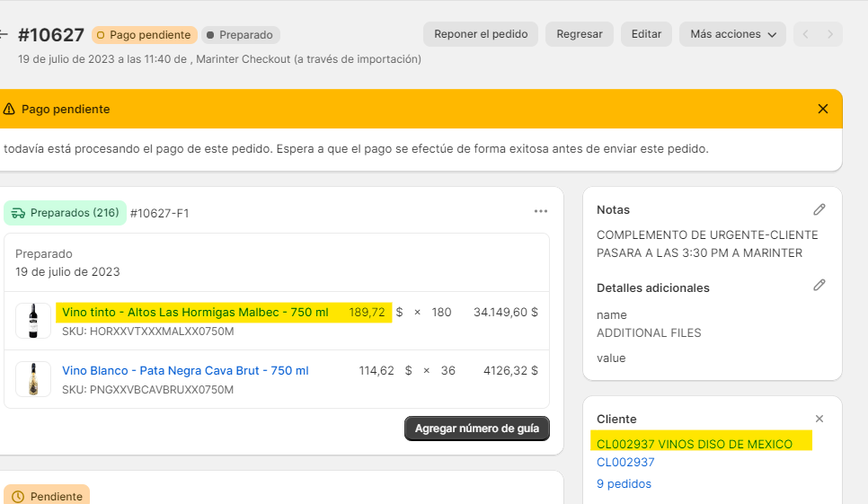Click the Editar button
Viewport: 868px width, 504px height.
pos(646,34)
